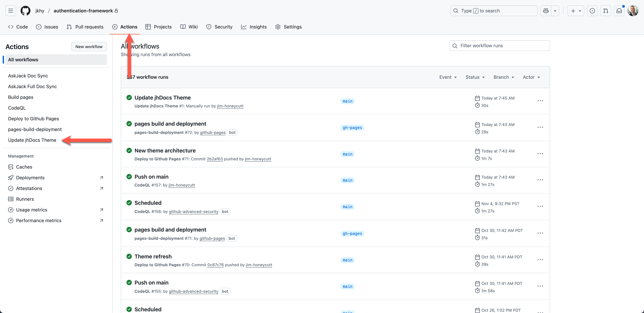Click the New workflow button
This screenshot has width=644, height=313.
(x=89, y=47)
